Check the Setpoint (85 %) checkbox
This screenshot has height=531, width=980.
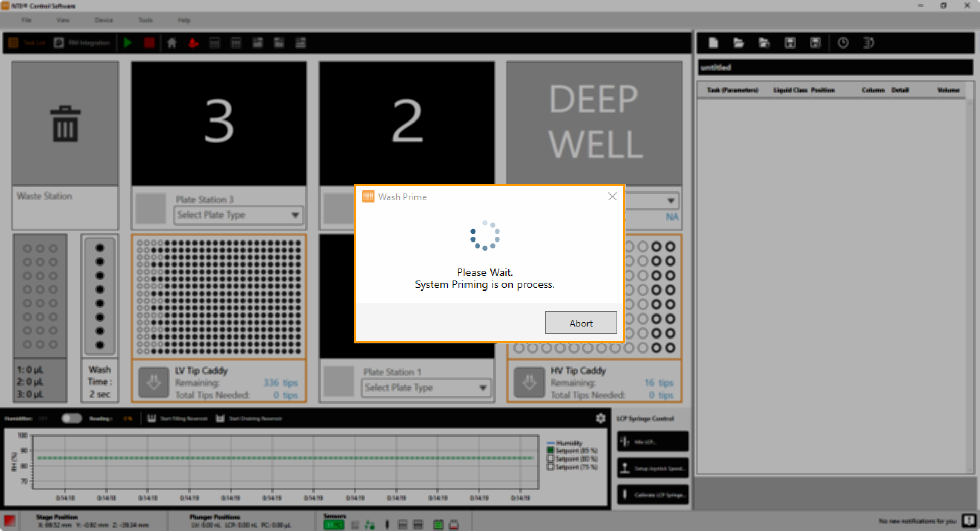pyautogui.click(x=550, y=451)
